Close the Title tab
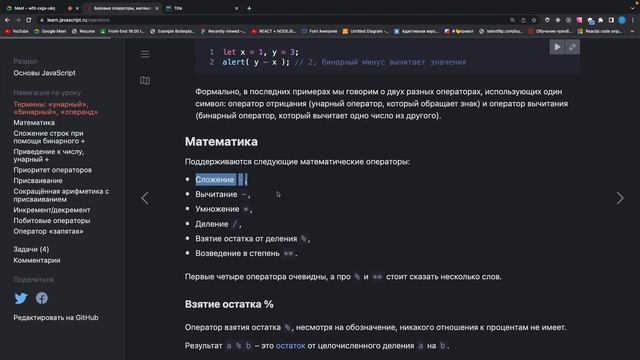This screenshot has width=640, height=360. click(236, 8)
